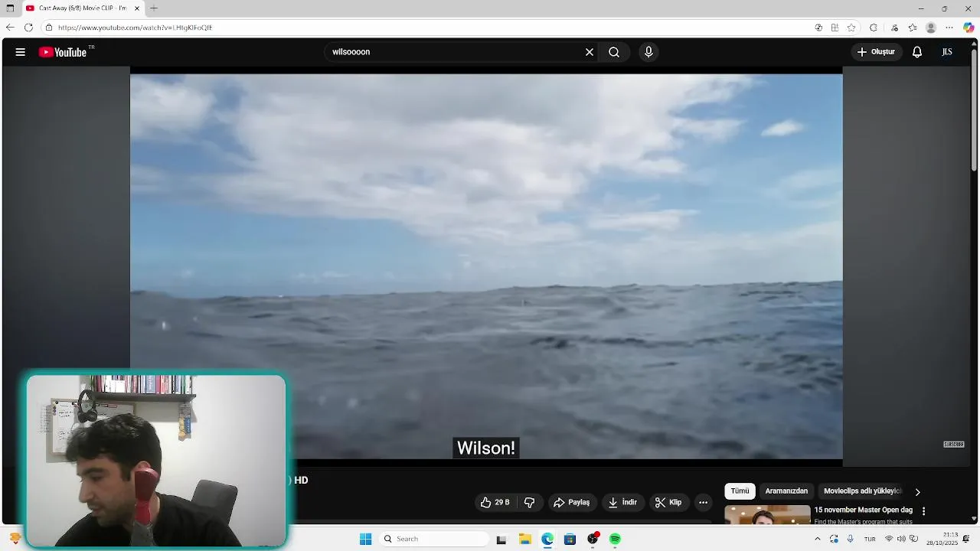
Task: Open a new browser tab
Action: click(x=154, y=8)
